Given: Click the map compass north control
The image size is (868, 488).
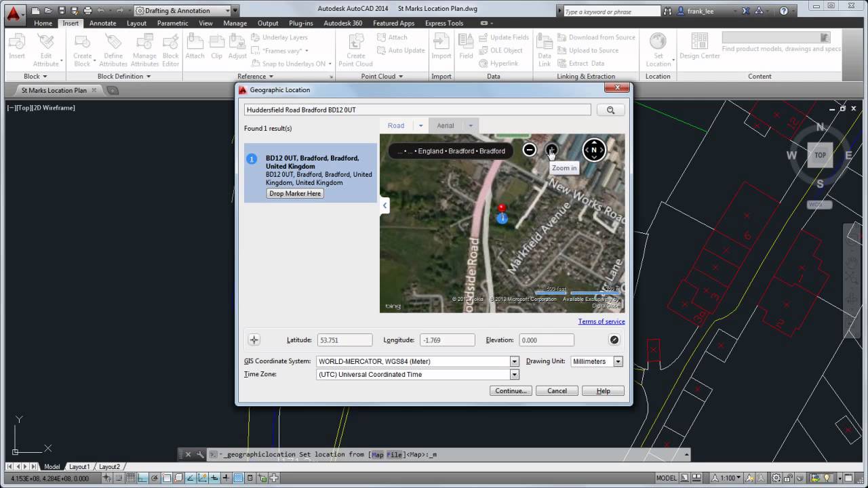Looking at the screenshot, I should (594, 150).
